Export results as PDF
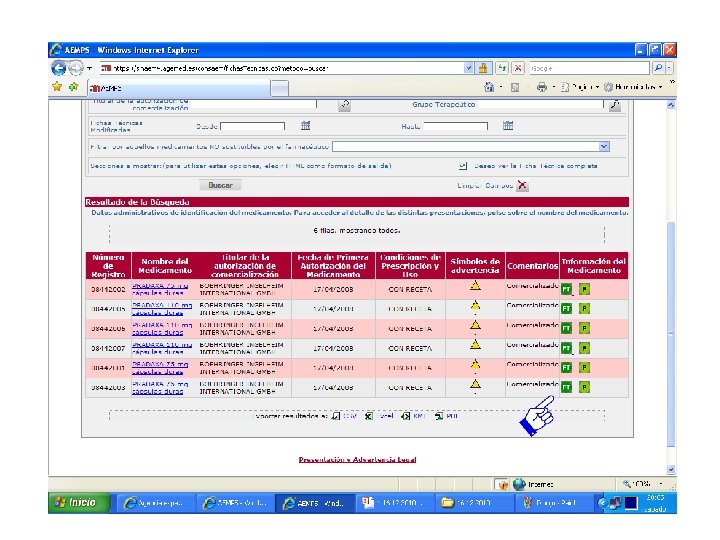720x540 pixels. coord(447,416)
